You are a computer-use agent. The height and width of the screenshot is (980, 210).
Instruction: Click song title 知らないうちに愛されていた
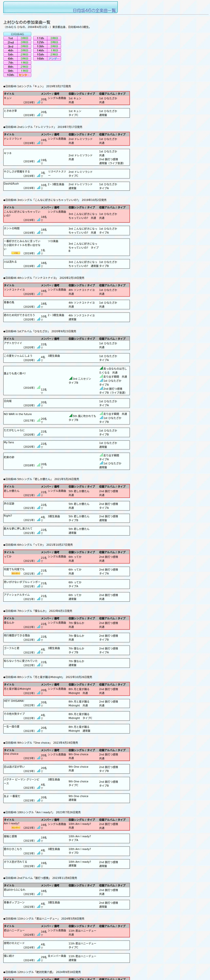(x=21, y=661)
